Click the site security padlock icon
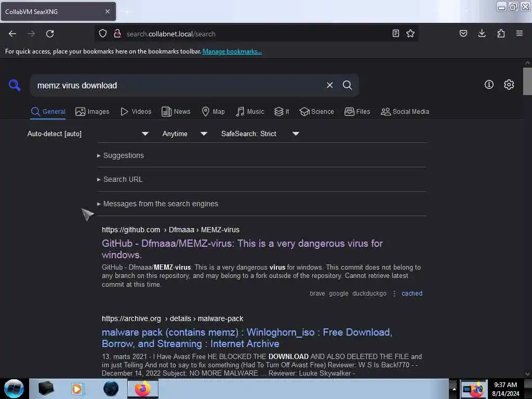 (117, 34)
